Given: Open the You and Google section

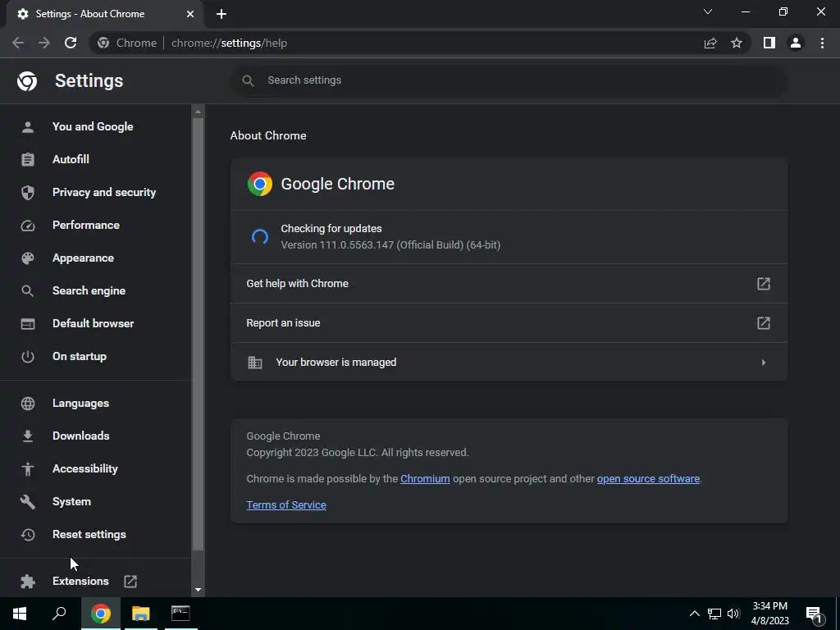Looking at the screenshot, I should [93, 127].
